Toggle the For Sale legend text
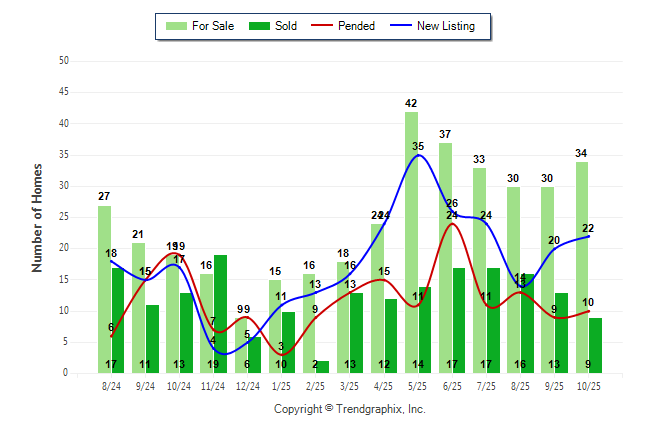The image size is (646, 434). (211, 26)
